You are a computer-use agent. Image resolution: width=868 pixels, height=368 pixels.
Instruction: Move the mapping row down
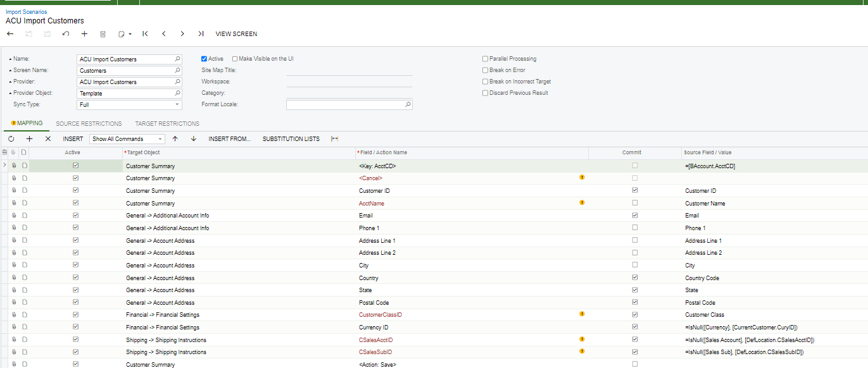pos(194,138)
